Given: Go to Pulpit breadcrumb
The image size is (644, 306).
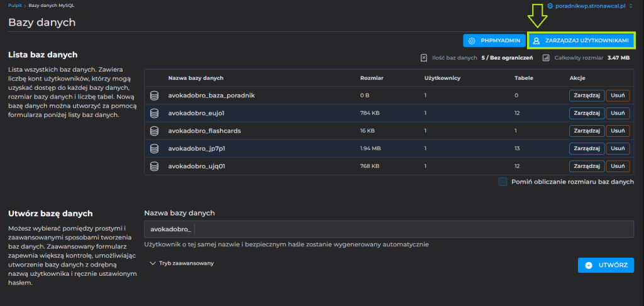Looking at the screenshot, I should 15,5.
